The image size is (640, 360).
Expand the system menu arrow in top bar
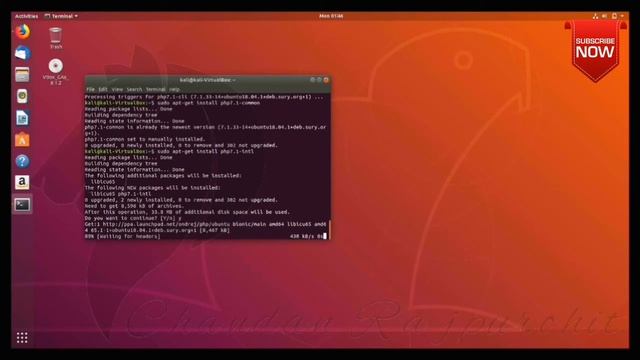click(x=622, y=16)
